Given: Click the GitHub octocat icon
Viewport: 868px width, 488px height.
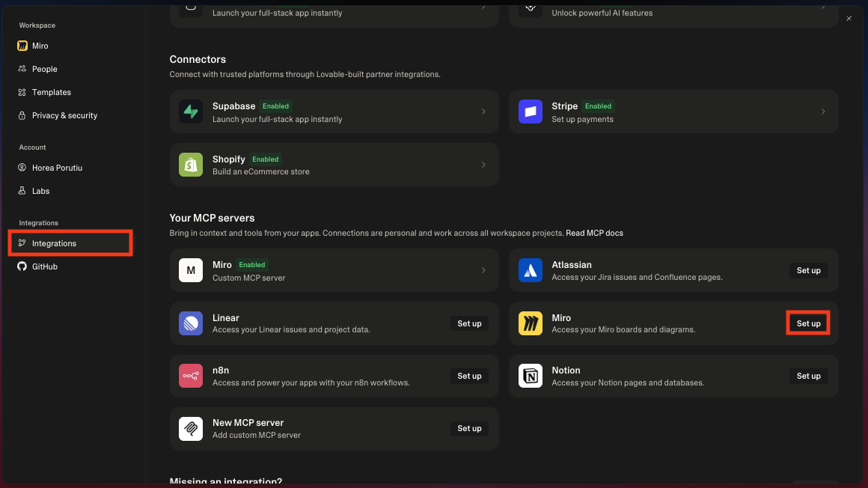Looking at the screenshot, I should (x=22, y=266).
